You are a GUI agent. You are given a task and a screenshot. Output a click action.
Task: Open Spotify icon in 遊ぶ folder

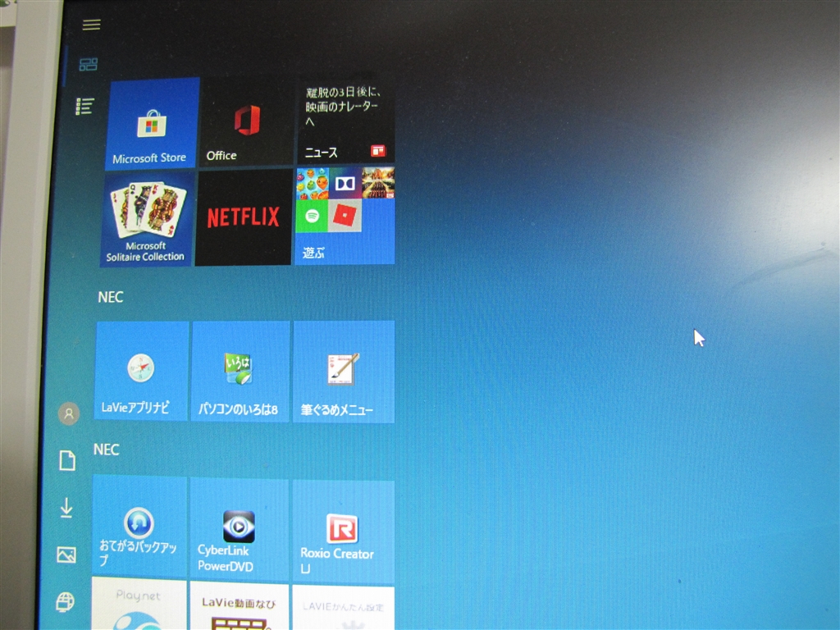click(x=311, y=216)
